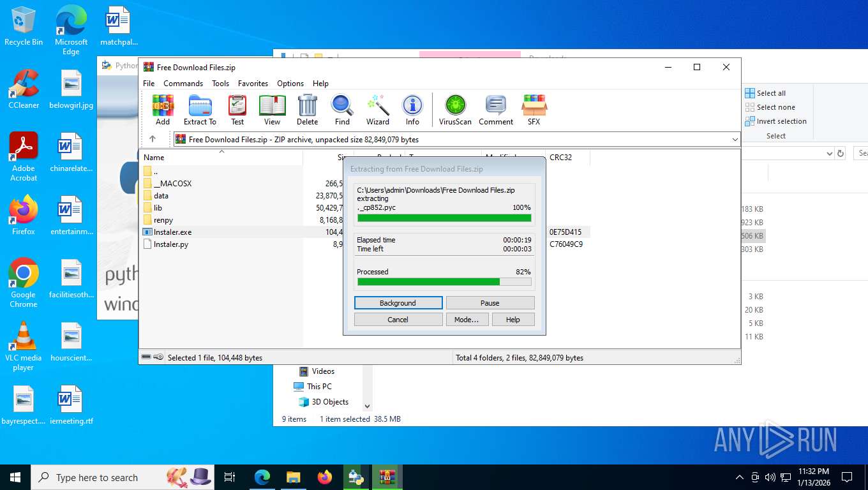
Task: Click Videos in Explorer navigation pane
Action: pyautogui.click(x=317, y=371)
